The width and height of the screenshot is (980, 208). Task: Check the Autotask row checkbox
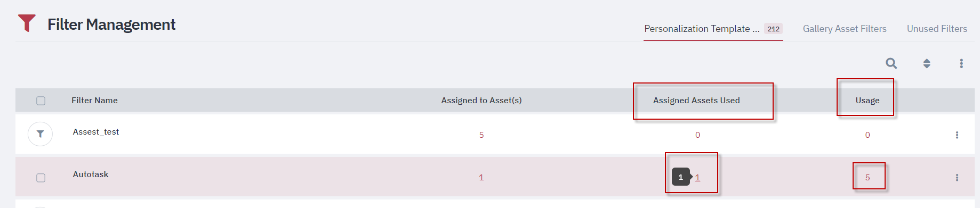tap(41, 178)
